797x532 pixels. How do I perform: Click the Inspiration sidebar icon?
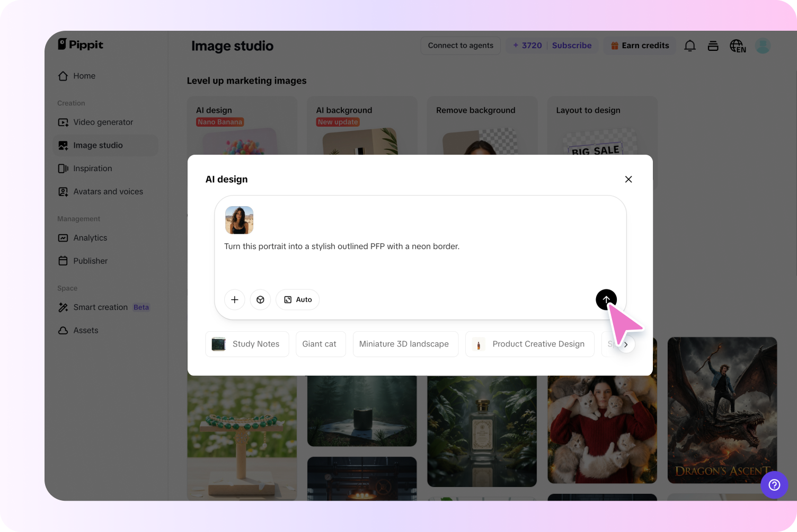[63, 169]
